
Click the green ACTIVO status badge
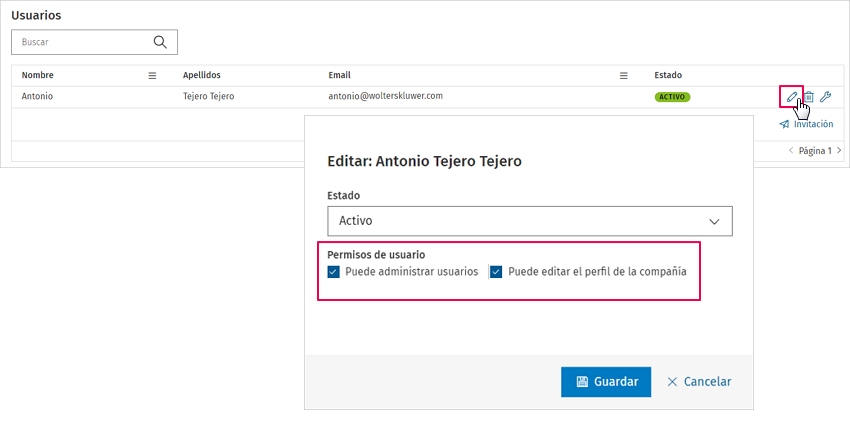point(672,97)
